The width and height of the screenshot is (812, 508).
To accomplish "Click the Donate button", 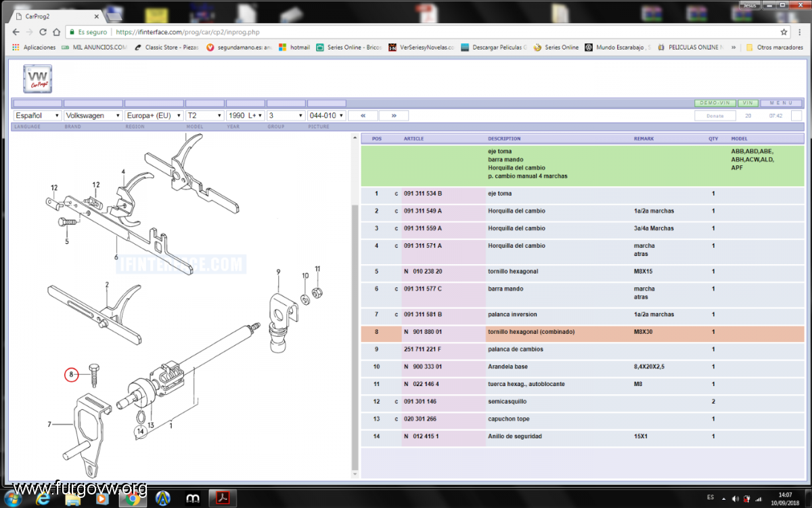I will point(715,116).
